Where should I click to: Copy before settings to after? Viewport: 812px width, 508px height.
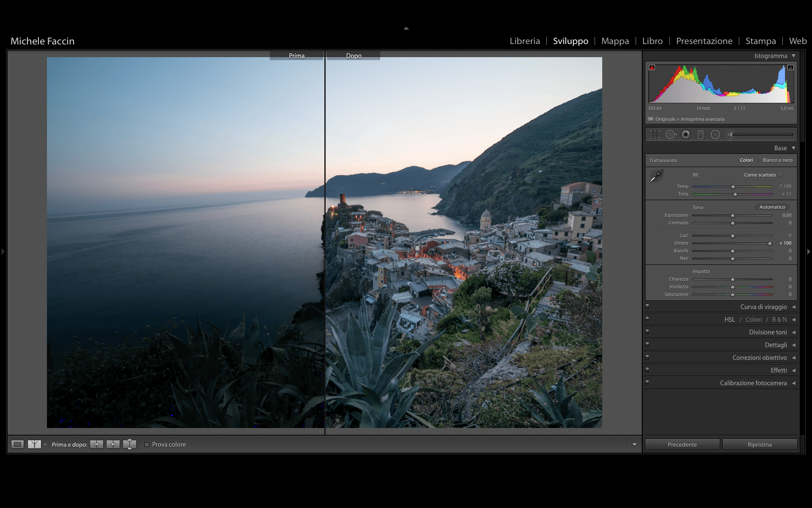[x=96, y=444]
